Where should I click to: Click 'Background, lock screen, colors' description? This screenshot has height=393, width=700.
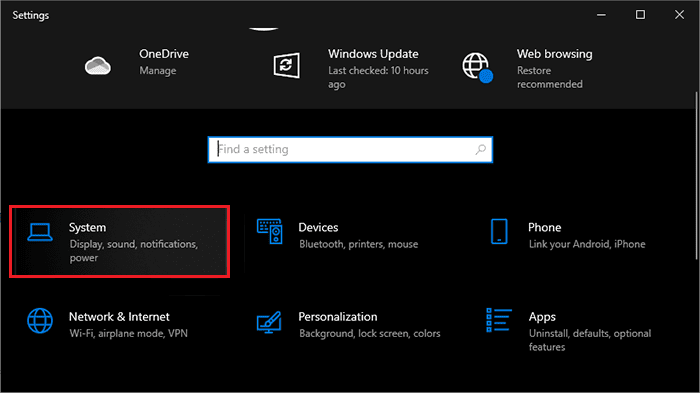370,334
